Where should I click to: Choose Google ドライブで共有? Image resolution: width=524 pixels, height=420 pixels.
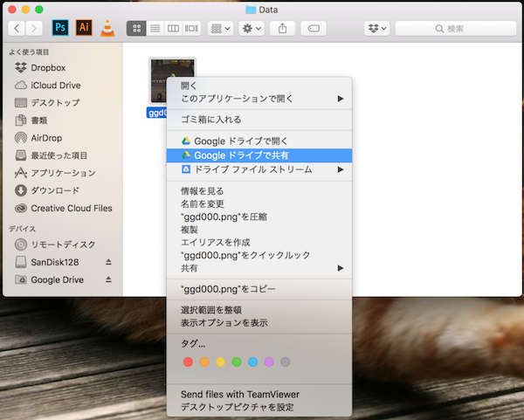(x=259, y=155)
